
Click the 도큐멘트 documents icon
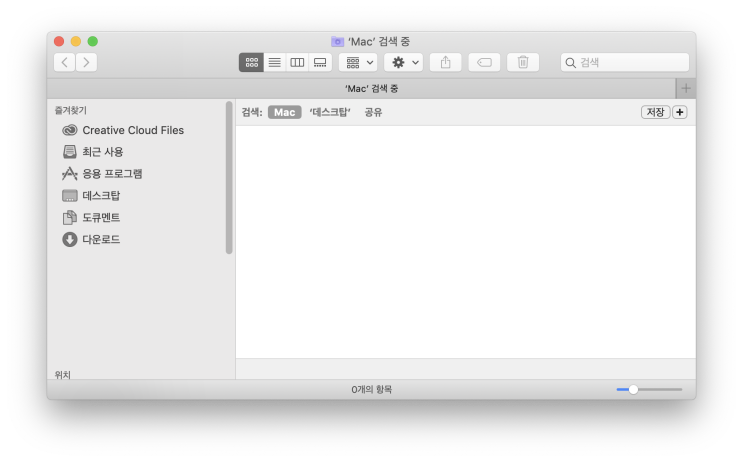click(70, 217)
